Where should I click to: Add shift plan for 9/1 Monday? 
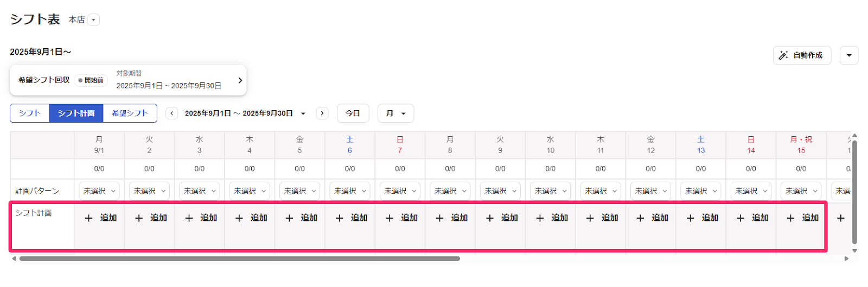coord(100,218)
